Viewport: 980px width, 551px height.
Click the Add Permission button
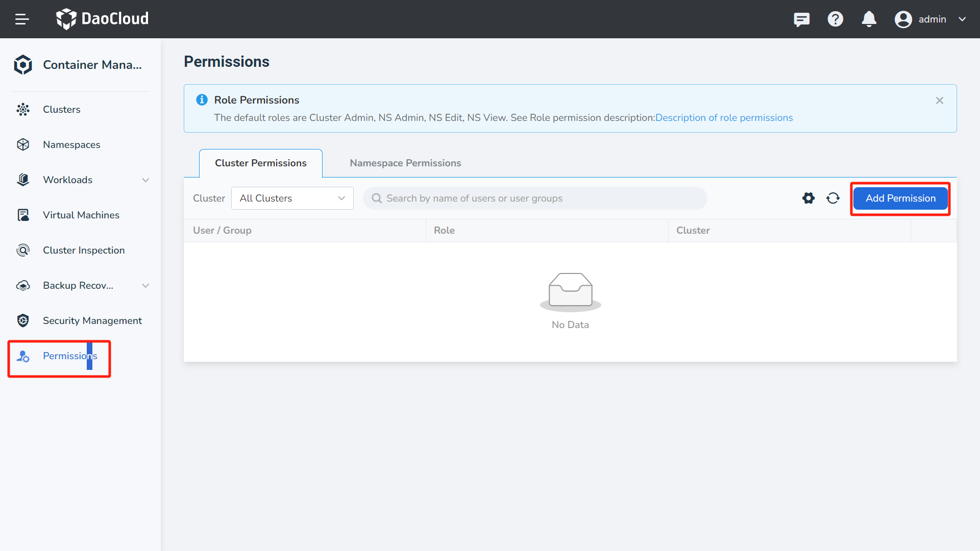point(900,198)
